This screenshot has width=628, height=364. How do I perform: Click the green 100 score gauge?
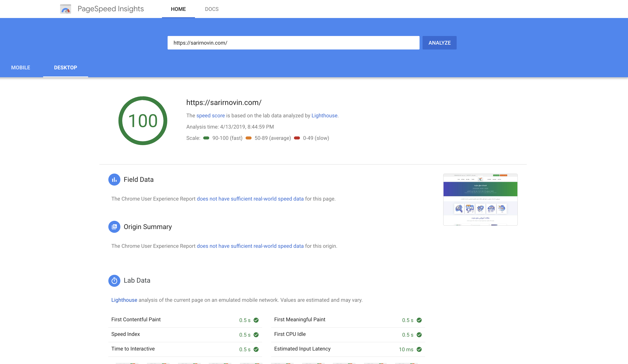tap(143, 121)
